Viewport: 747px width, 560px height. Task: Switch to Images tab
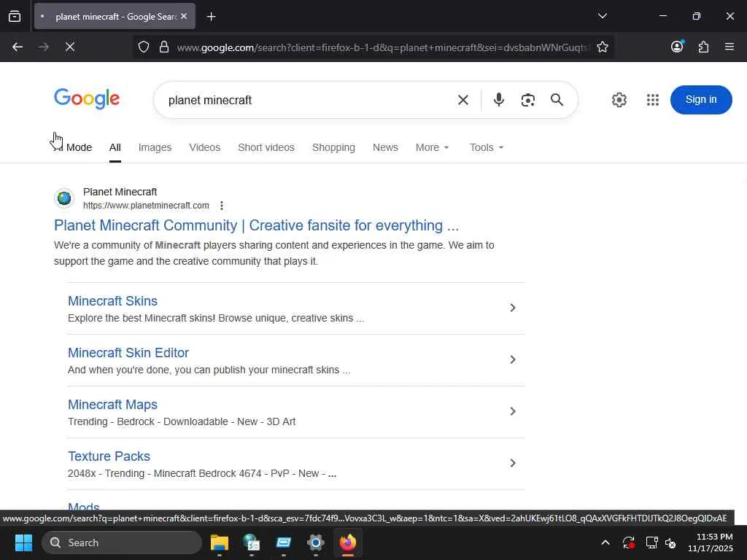click(155, 147)
